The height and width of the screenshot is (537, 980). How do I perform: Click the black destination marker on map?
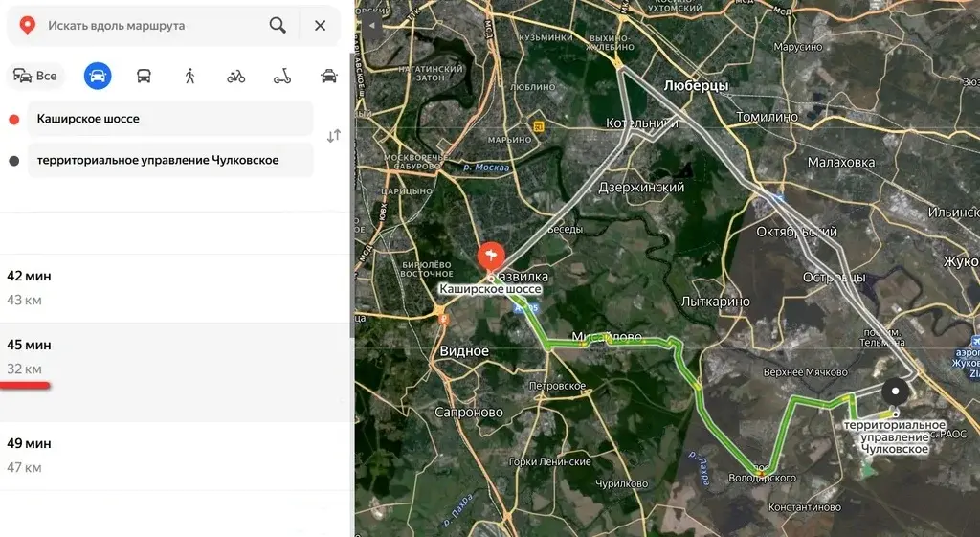(895, 391)
